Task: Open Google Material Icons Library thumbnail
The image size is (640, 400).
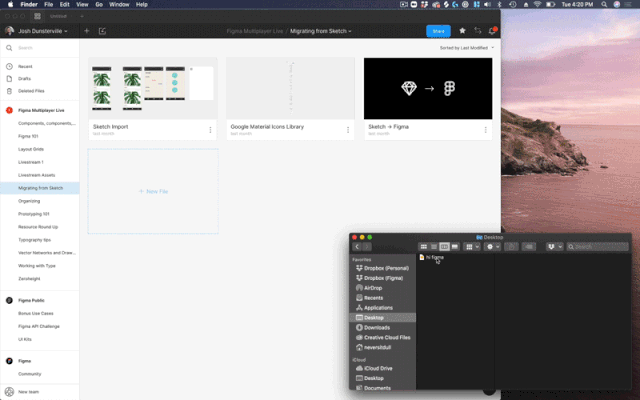Action: [290, 88]
